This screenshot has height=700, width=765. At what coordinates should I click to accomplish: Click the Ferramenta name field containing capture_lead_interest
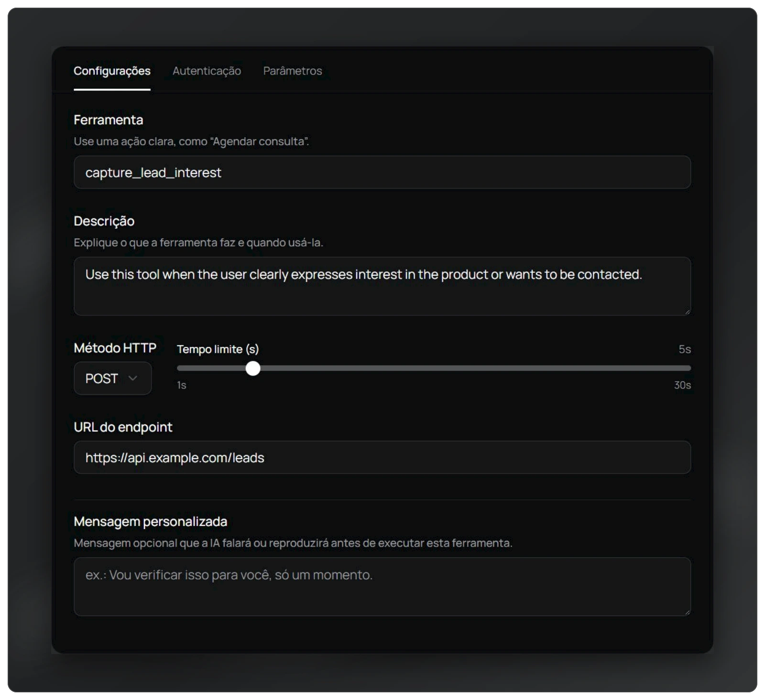tap(382, 172)
